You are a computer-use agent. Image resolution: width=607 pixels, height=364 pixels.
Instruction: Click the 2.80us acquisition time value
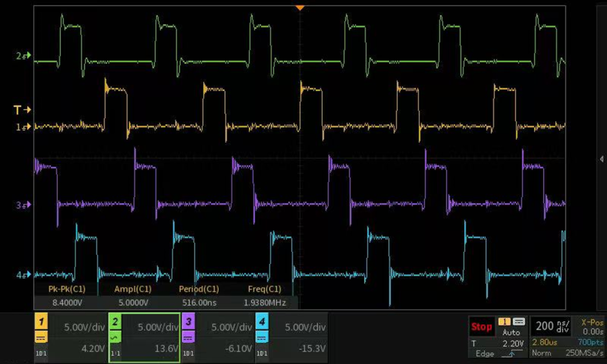tap(544, 342)
